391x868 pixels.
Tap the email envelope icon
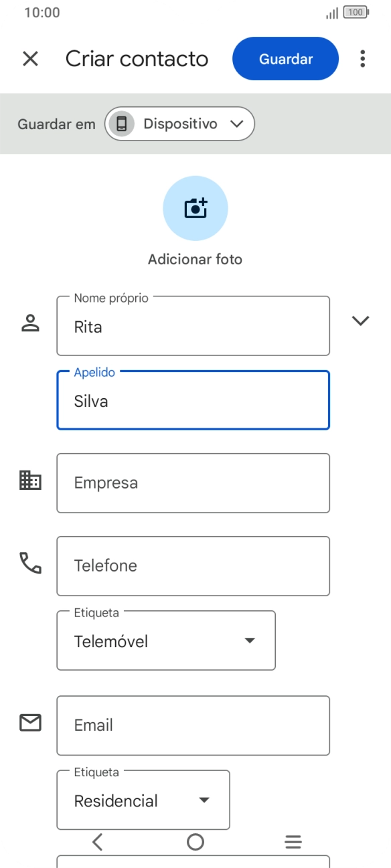pos(29,722)
